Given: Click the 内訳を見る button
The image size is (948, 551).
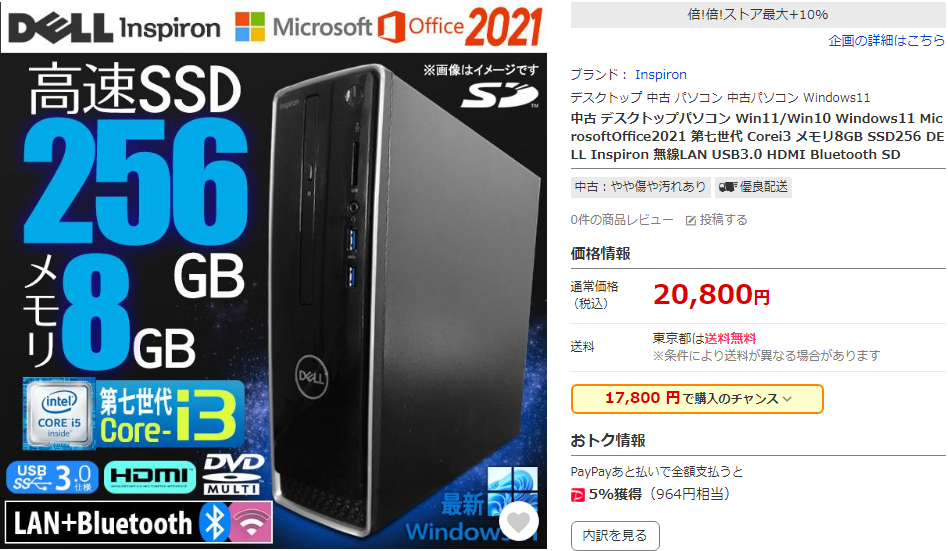Looking at the screenshot, I should [615, 535].
